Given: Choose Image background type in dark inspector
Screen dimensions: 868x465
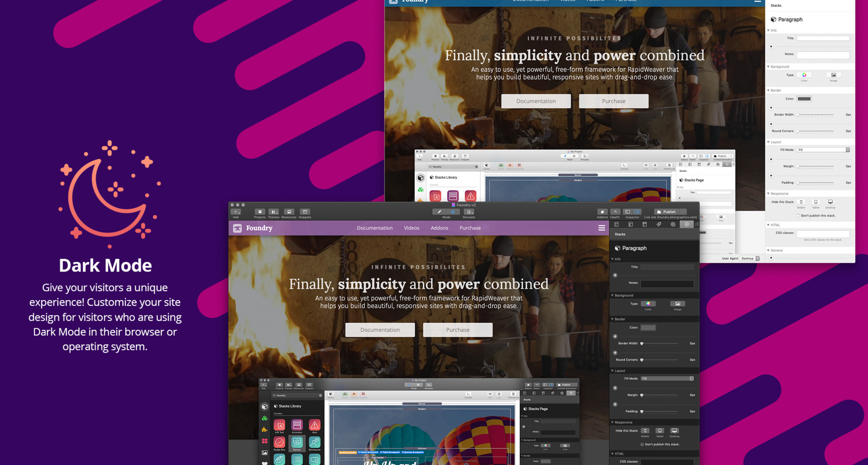Looking at the screenshot, I should point(677,304).
